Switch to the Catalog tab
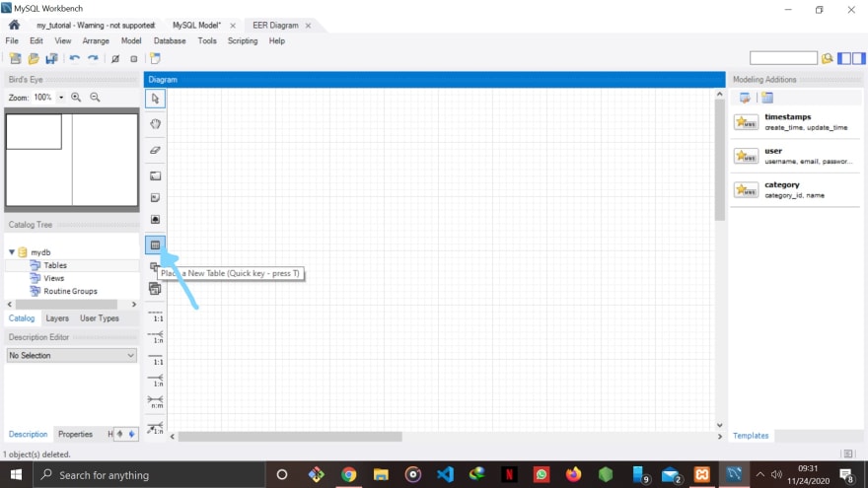Image resolution: width=868 pixels, height=488 pixels. [x=22, y=318]
